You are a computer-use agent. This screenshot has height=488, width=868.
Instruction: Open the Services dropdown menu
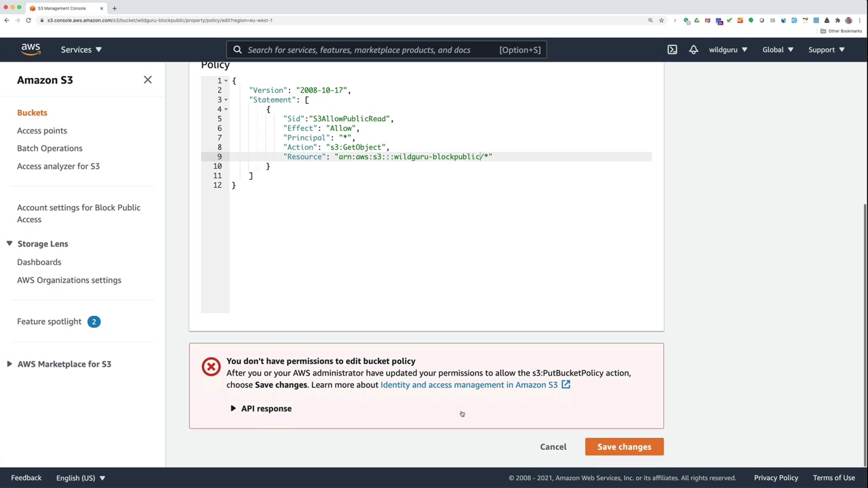[x=81, y=49]
